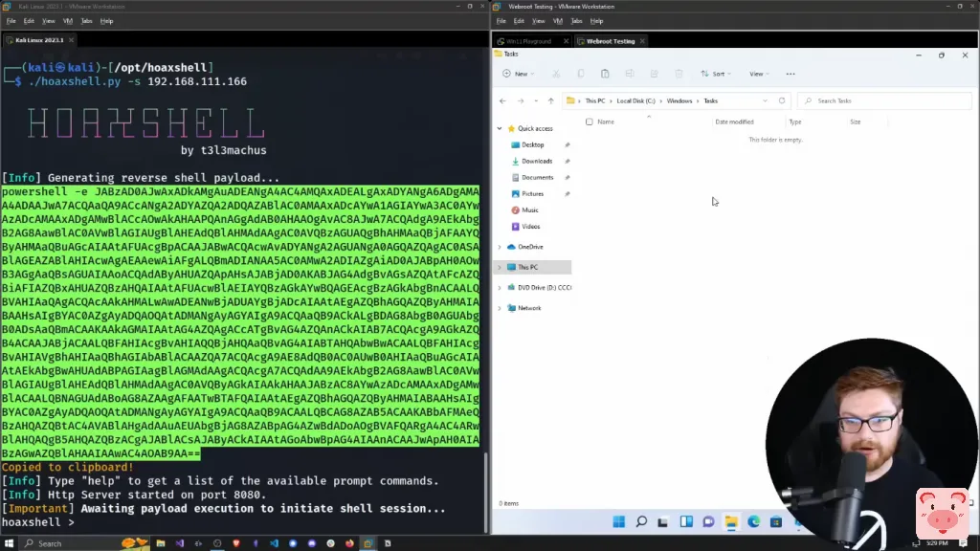Open Microsoft Store icon in VM taskbar
The image size is (980, 551).
(x=775, y=521)
